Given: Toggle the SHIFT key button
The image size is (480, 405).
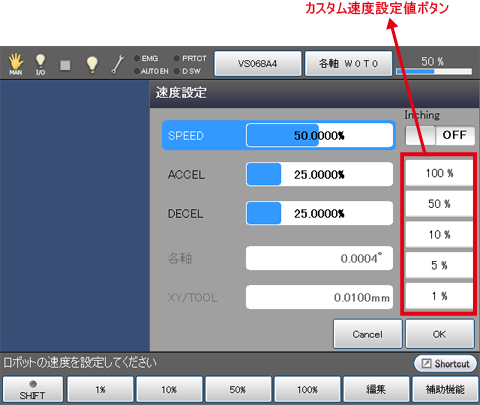Looking at the screenshot, I should [x=32, y=389].
